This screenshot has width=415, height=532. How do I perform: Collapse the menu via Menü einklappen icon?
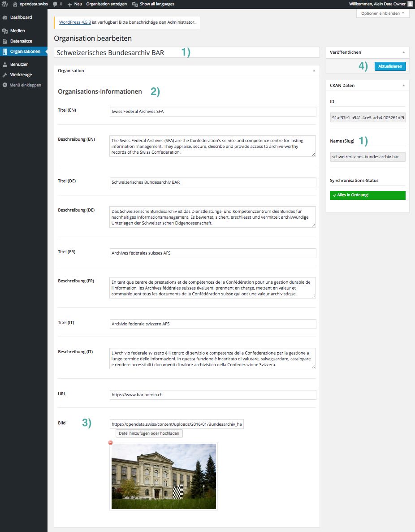(5, 85)
